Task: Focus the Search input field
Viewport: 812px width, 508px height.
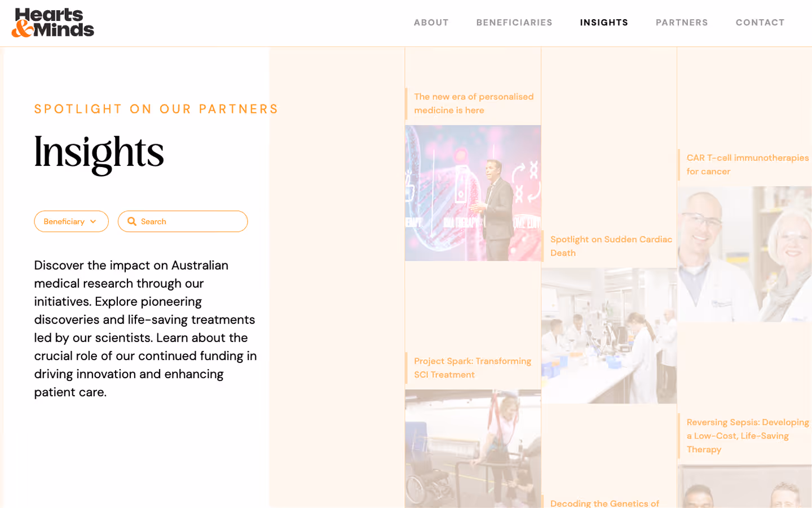Action: click(183, 221)
